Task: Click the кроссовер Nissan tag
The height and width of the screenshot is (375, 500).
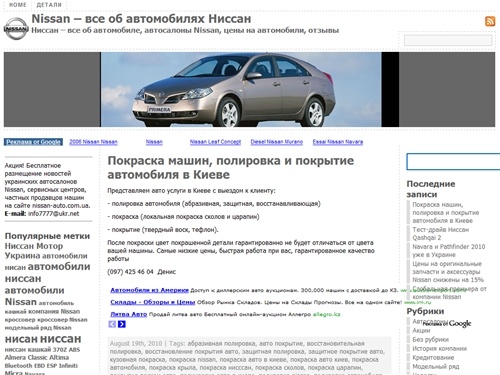Action: (62, 320)
